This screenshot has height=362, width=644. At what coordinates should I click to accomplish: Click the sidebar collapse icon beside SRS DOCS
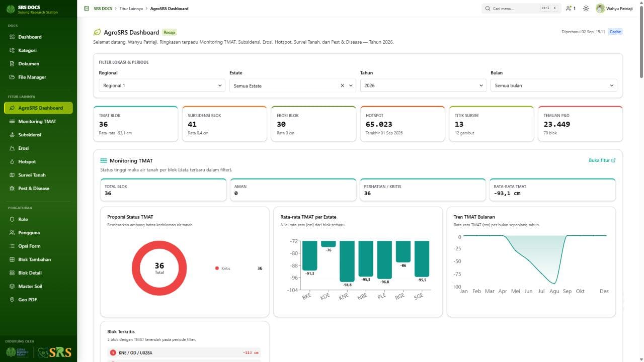pyautogui.click(x=87, y=9)
